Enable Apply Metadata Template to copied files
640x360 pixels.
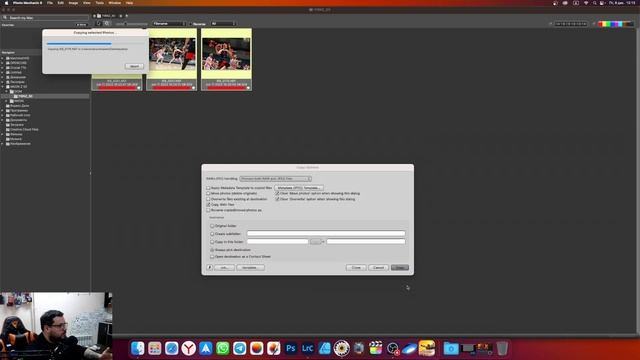point(208,188)
